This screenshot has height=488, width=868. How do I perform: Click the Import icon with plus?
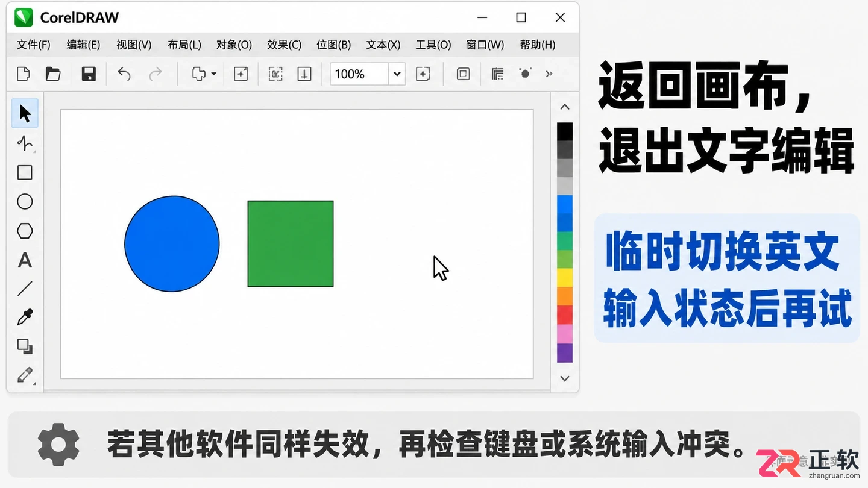241,74
